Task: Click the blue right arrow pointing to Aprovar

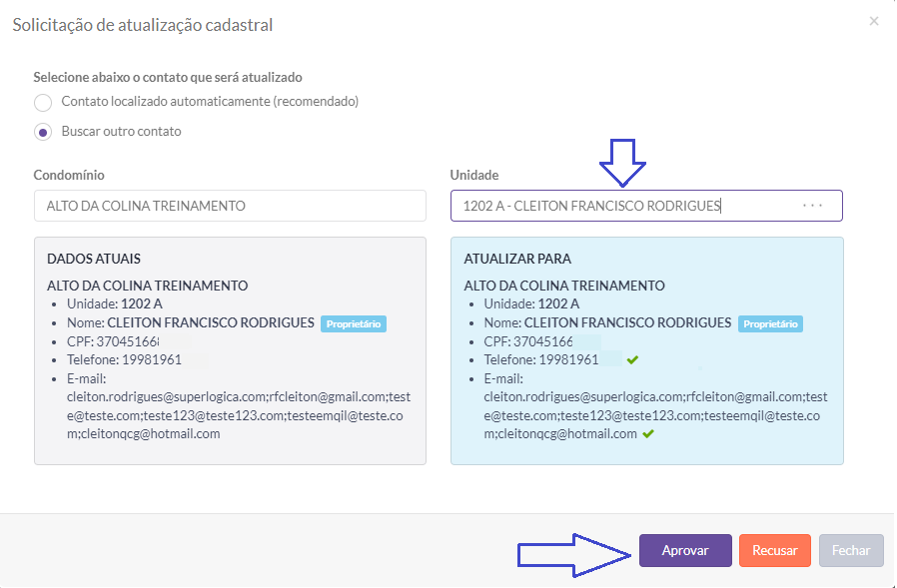Action: pos(574,554)
